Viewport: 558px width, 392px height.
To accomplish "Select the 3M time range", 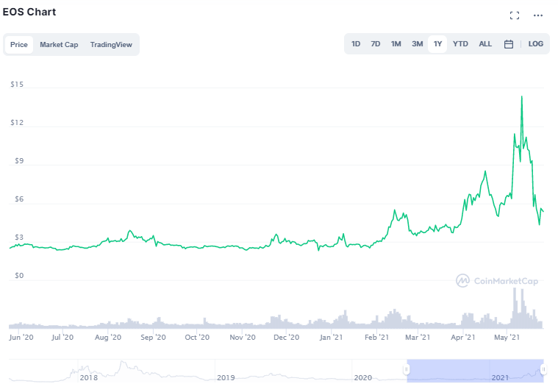I will (417, 44).
